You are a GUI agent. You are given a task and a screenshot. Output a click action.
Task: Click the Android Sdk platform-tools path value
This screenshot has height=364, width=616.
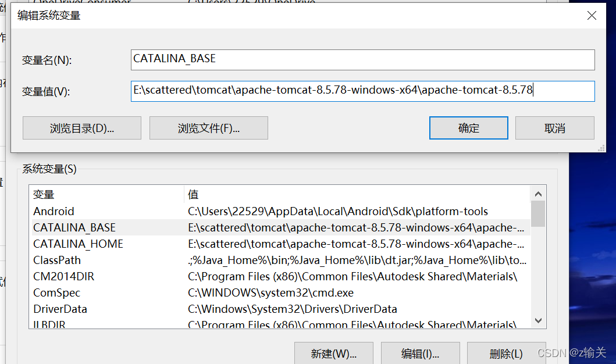click(x=338, y=211)
